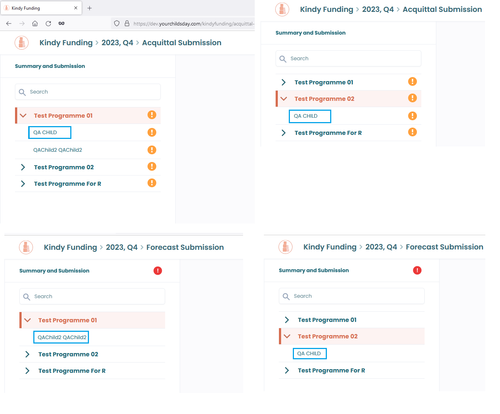Click the browser home icon
The width and height of the screenshot is (500, 414).
35,23
